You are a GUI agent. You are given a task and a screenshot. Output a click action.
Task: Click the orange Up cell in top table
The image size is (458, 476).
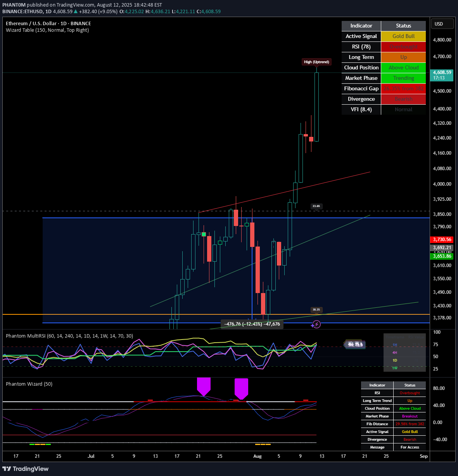point(403,57)
